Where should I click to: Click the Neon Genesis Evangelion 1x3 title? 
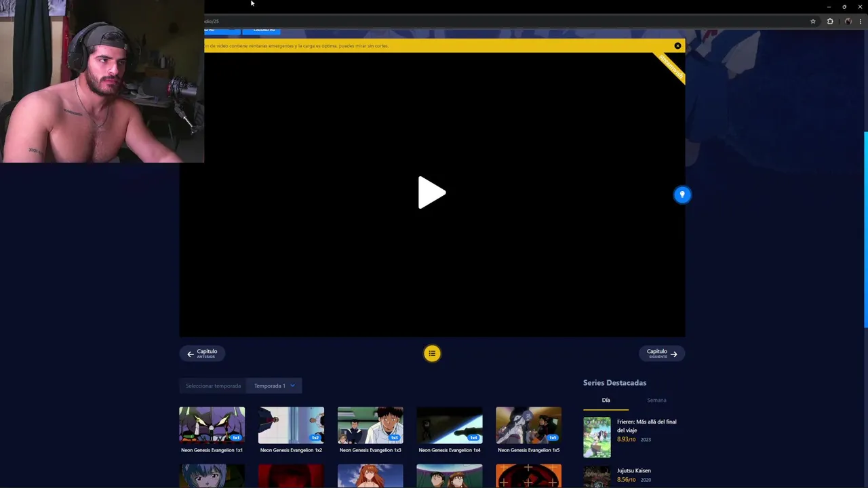coord(370,450)
